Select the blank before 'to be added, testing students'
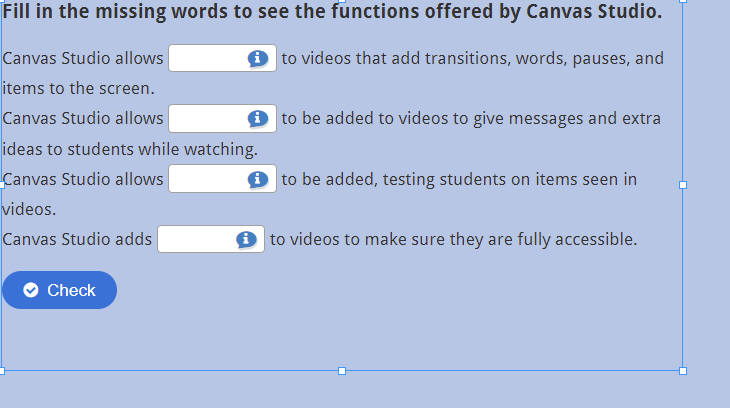Image resolution: width=730 pixels, height=408 pixels. tap(223, 178)
